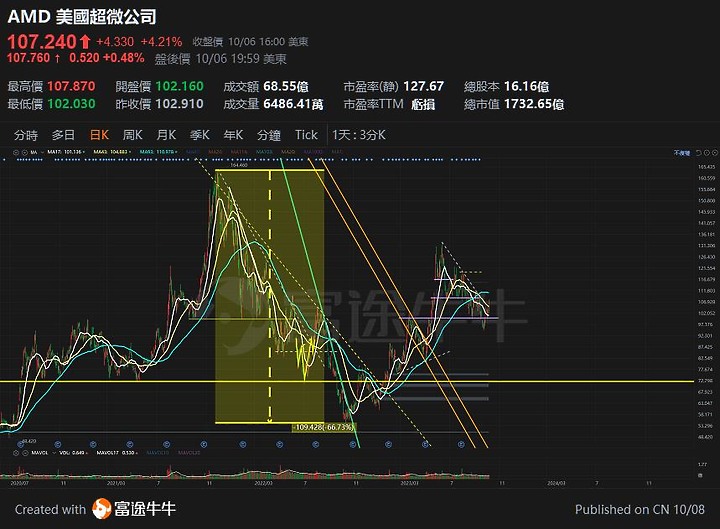720x529 pixels.
Task: Collapse the MAVOL volume indicator with its minus icon
Action: 16,453
